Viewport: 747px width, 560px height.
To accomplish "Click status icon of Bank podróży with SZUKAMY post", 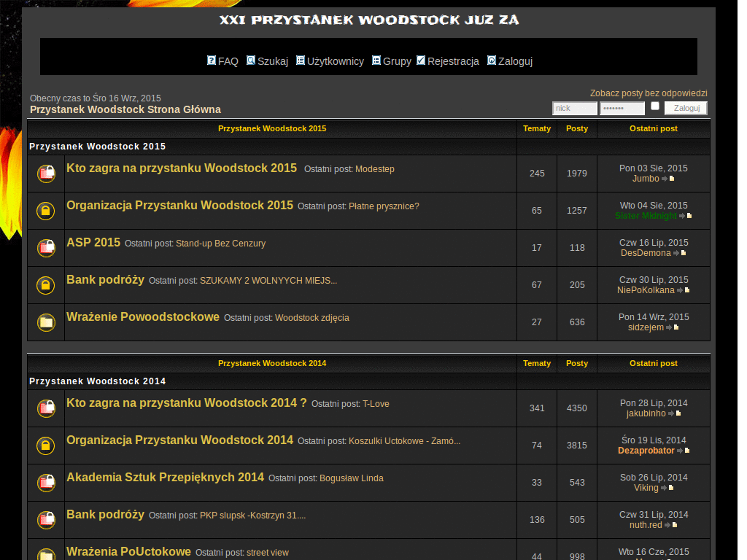I will tap(46, 285).
